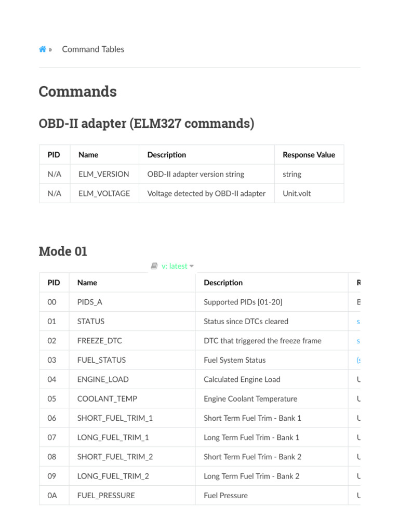Screen dimensions: 399x532
Task: Click the OBD-II adapter section heading
Action: (x=147, y=124)
